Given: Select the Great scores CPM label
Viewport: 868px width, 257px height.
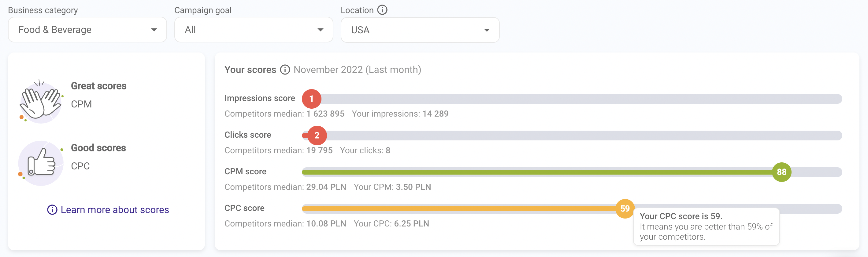Looking at the screenshot, I should point(81,104).
